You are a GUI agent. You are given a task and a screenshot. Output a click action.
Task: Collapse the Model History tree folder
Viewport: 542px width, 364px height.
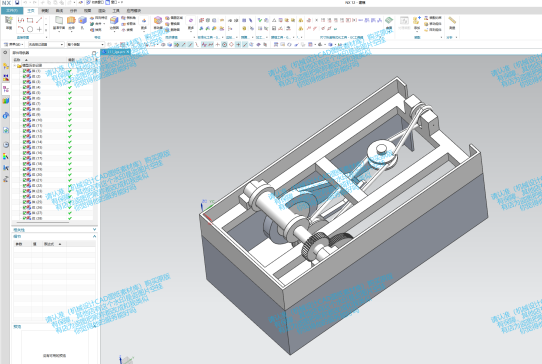[x=15, y=65]
